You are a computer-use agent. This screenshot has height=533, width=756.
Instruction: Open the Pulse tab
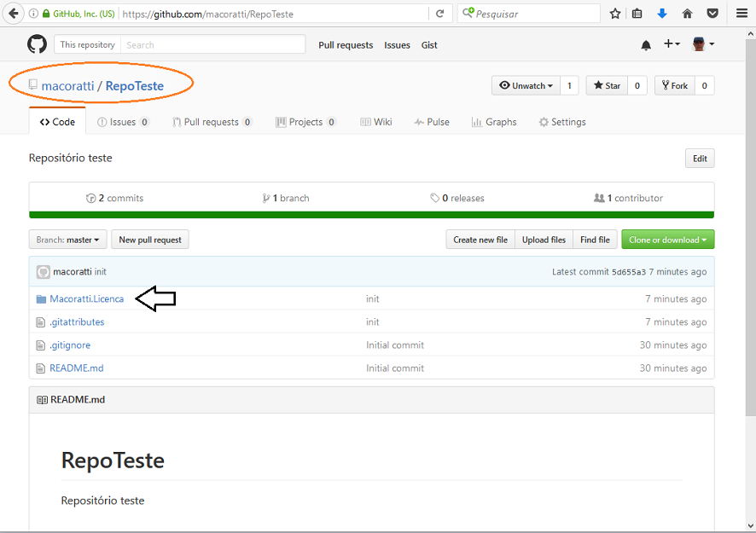(x=432, y=122)
